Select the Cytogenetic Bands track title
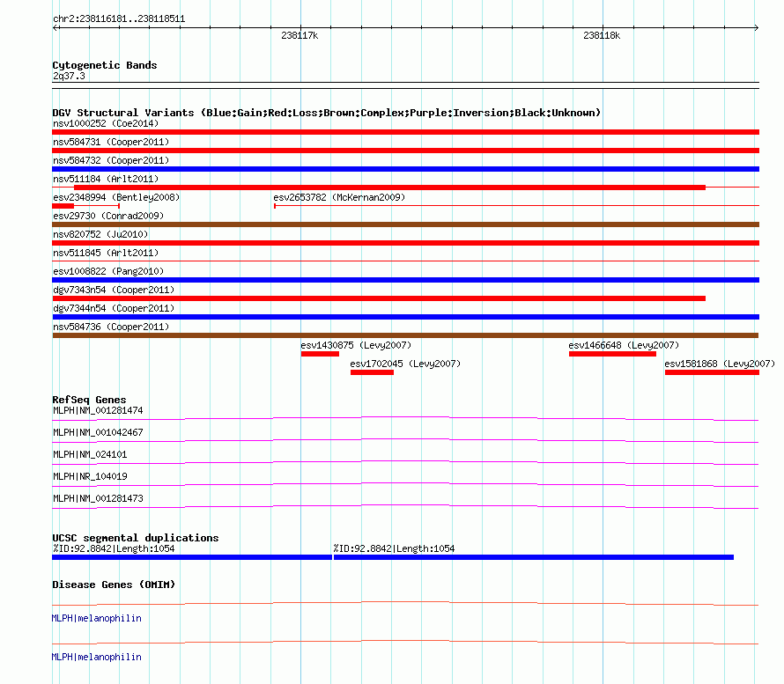The width and height of the screenshot is (784, 684). click(105, 65)
